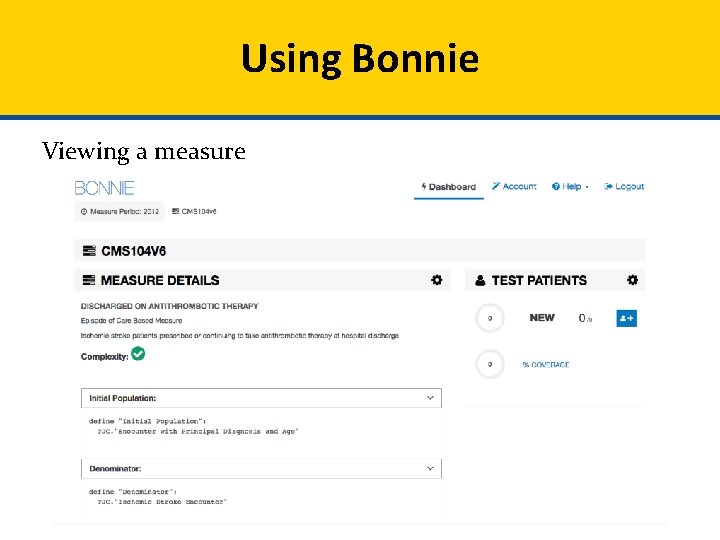The height and width of the screenshot is (540, 720).
Task: Open the % Coverage link
Action: click(x=545, y=365)
